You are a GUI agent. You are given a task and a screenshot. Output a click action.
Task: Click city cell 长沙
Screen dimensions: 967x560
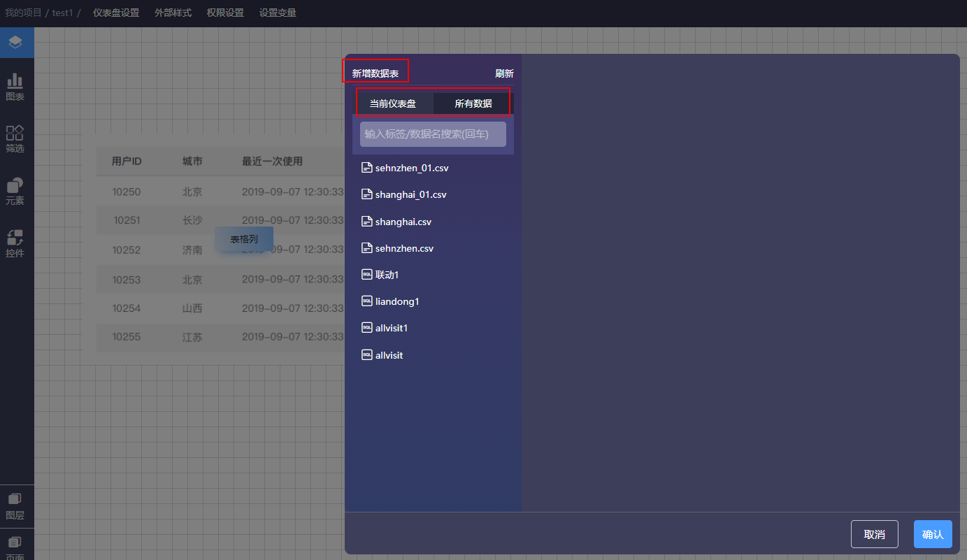(192, 220)
